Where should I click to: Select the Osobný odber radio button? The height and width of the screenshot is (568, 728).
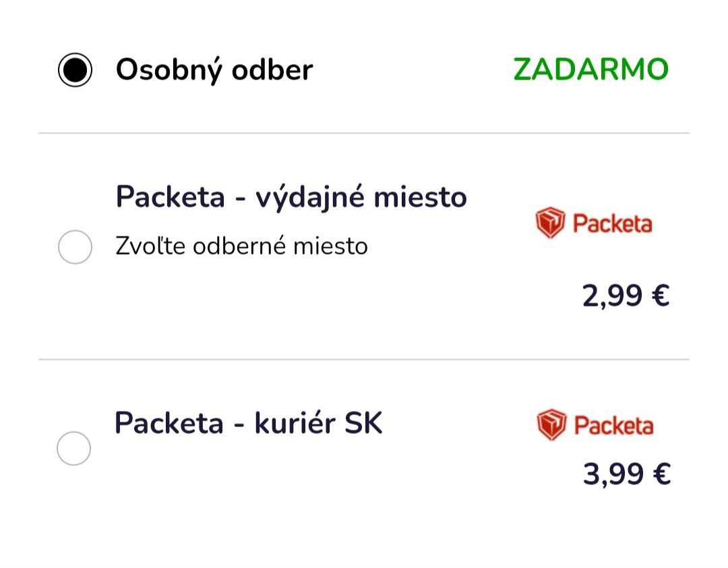[x=75, y=69]
